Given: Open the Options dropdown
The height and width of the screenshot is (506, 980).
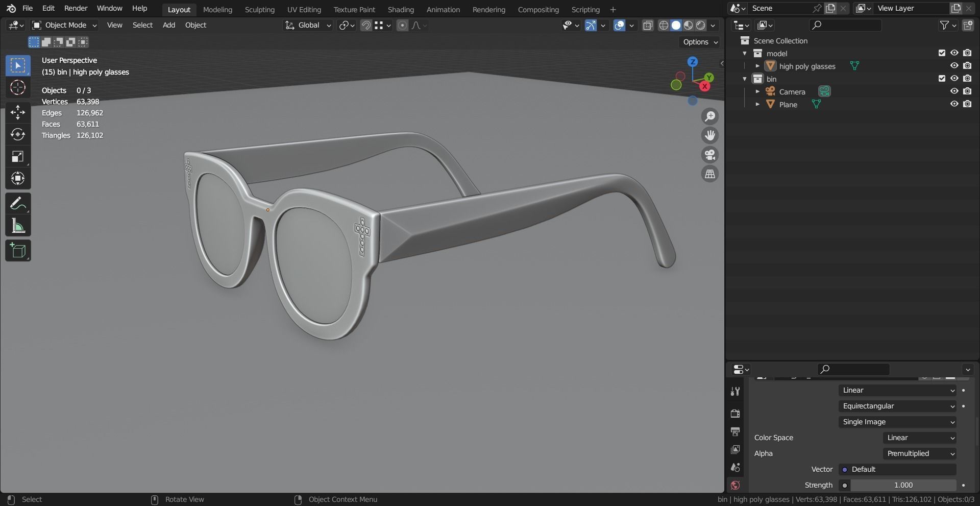Looking at the screenshot, I should point(700,42).
